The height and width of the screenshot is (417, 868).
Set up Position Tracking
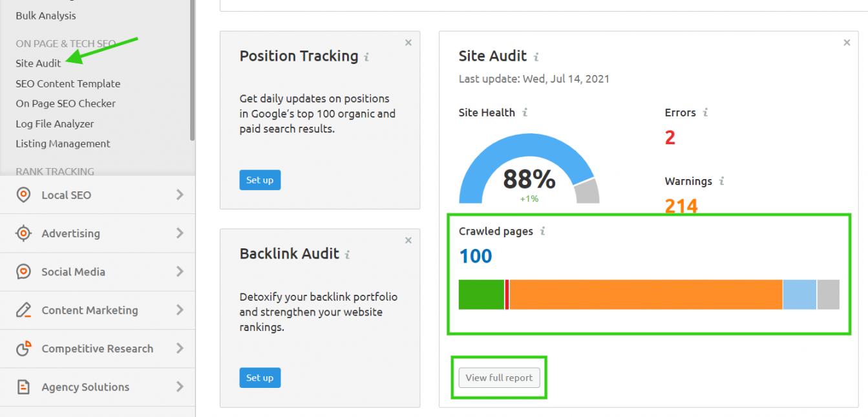(260, 180)
